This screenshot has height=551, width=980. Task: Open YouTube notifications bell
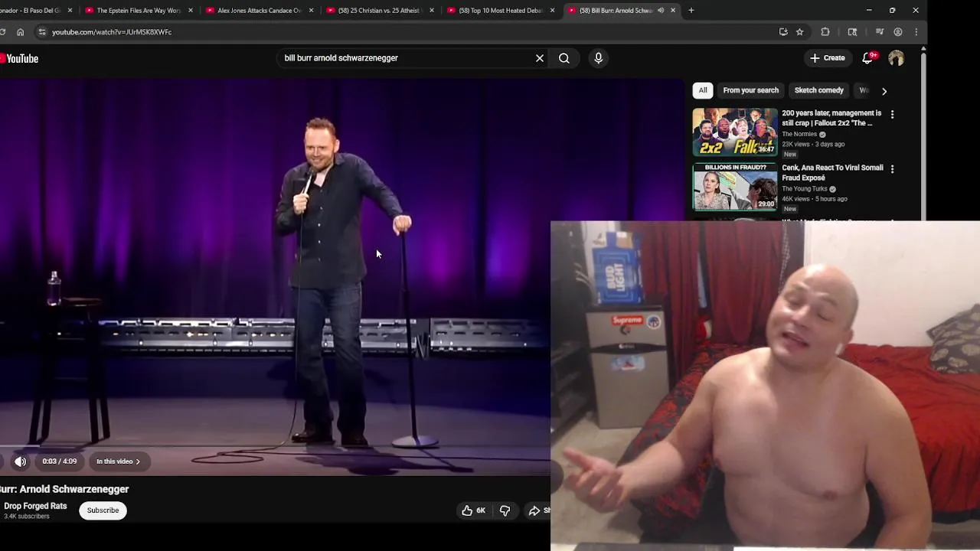pos(867,58)
